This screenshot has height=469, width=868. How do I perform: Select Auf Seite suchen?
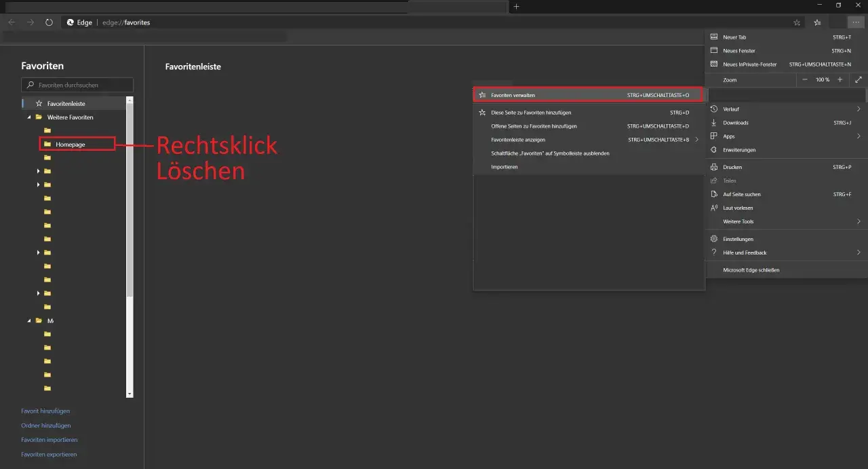click(x=787, y=194)
